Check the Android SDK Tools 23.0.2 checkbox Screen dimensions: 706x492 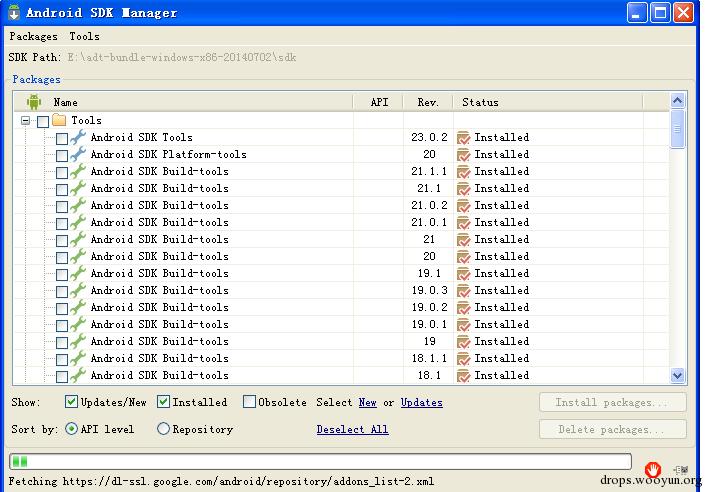62,138
